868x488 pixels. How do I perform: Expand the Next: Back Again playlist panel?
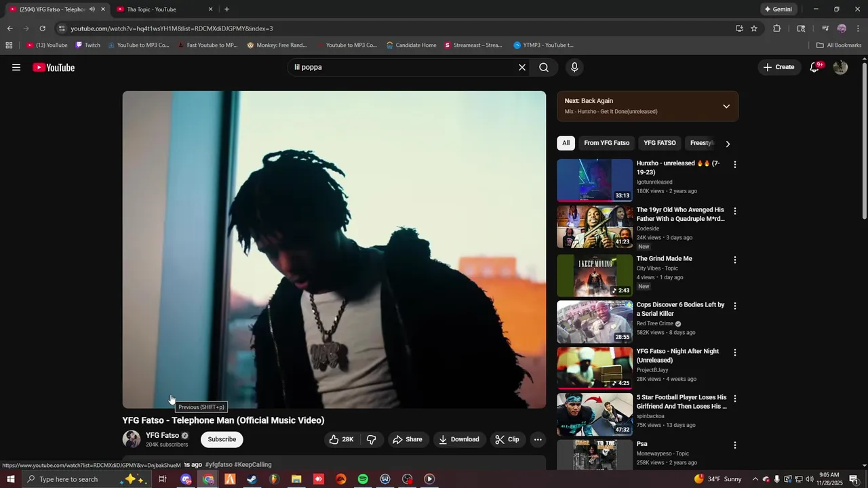pyautogui.click(x=726, y=106)
